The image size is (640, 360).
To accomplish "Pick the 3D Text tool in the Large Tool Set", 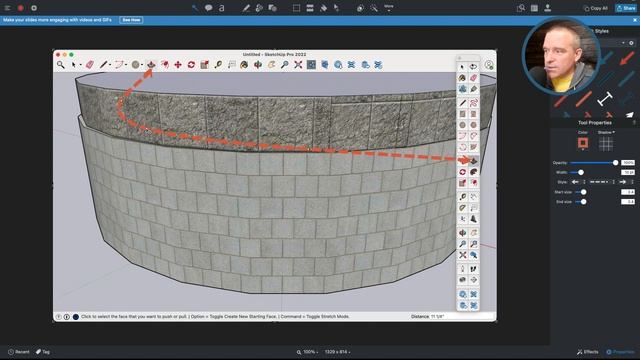I will point(473,219).
